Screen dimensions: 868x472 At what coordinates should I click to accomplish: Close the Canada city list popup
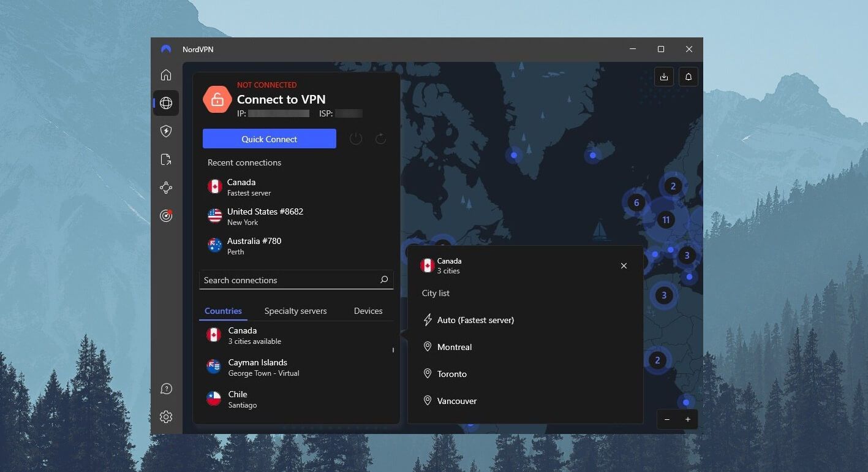coord(624,265)
